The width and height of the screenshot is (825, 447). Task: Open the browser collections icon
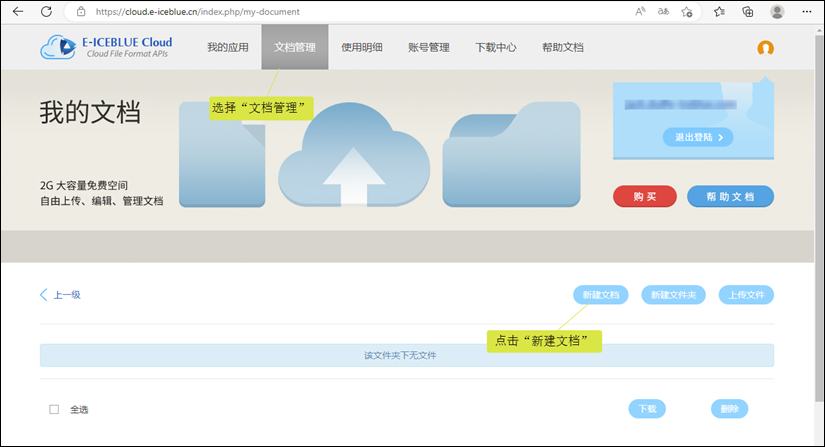748,11
